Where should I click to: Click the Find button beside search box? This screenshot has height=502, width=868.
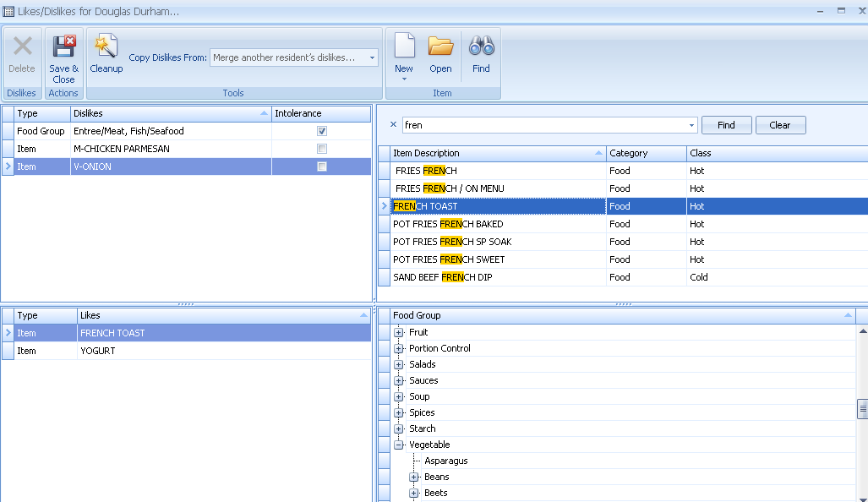click(x=726, y=125)
